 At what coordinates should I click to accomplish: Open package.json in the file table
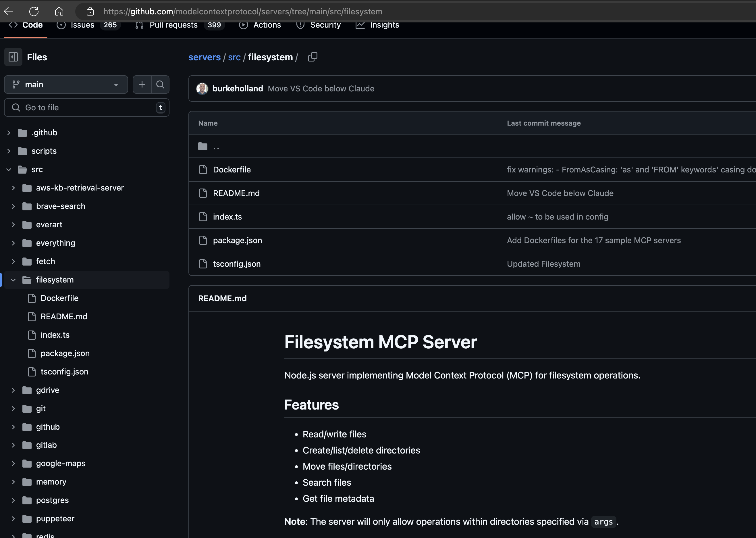tap(237, 240)
